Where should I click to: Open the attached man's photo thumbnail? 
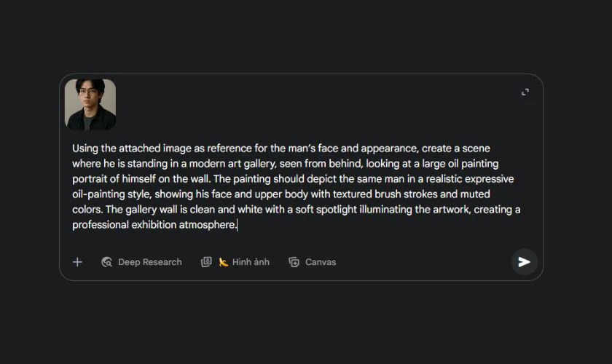pyautogui.click(x=90, y=104)
